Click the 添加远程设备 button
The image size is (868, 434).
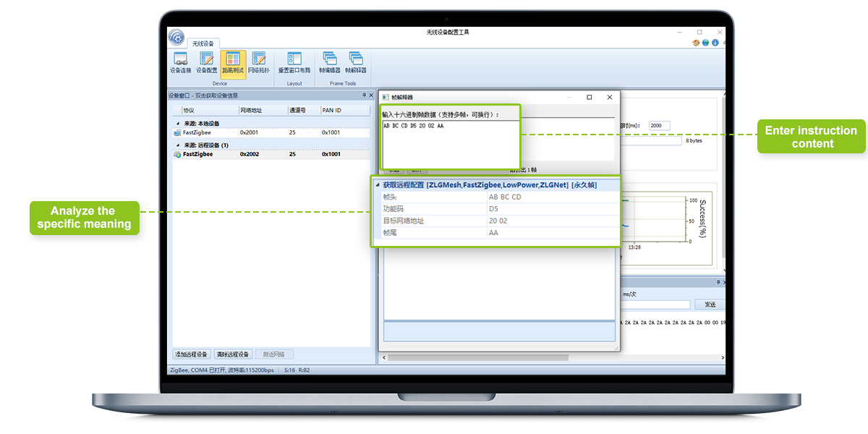(x=192, y=354)
